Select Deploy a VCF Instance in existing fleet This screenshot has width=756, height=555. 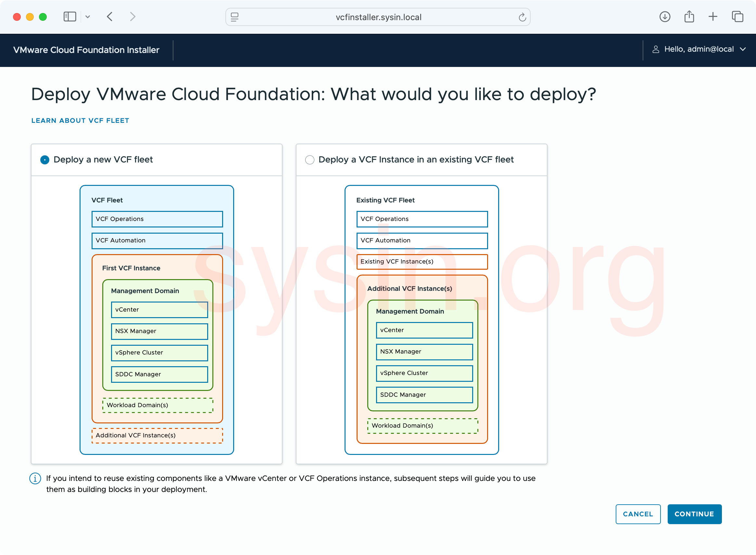[x=309, y=160]
